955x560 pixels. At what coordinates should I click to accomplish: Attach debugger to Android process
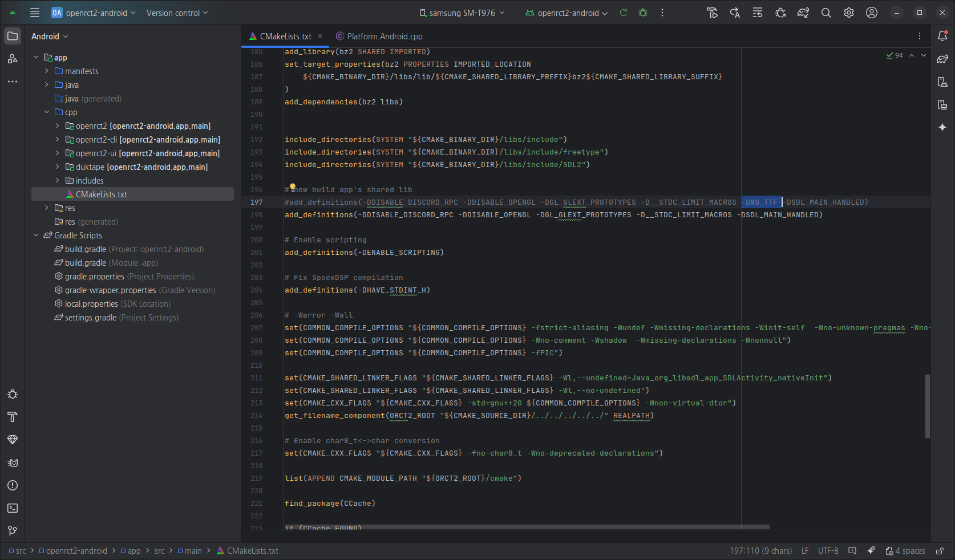[x=780, y=13]
